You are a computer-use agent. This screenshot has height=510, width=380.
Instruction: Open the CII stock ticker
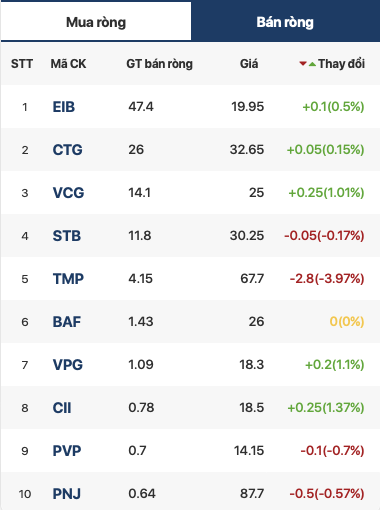click(62, 408)
